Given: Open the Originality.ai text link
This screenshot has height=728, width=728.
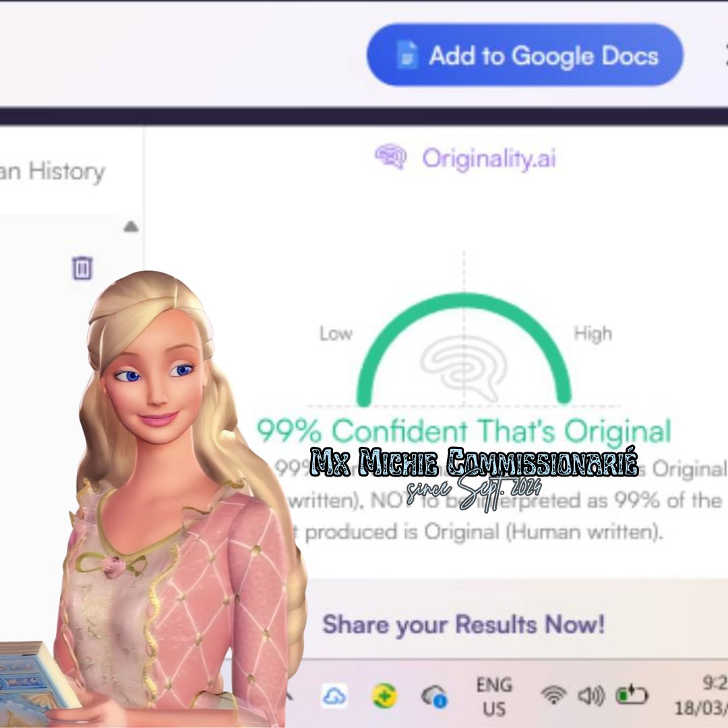Looking at the screenshot, I should point(489,158).
